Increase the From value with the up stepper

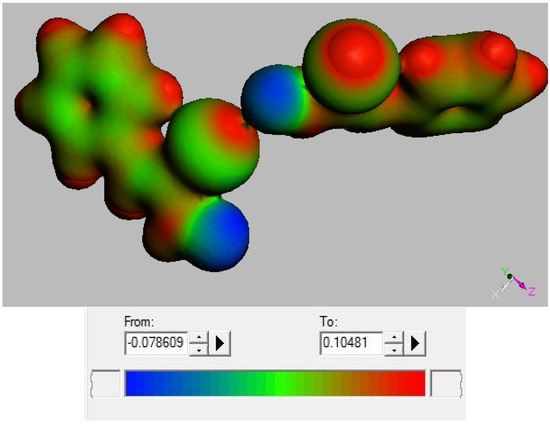click(x=199, y=337)
